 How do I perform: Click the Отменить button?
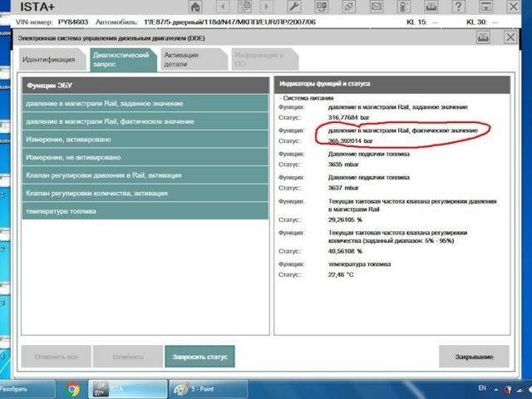128,357
